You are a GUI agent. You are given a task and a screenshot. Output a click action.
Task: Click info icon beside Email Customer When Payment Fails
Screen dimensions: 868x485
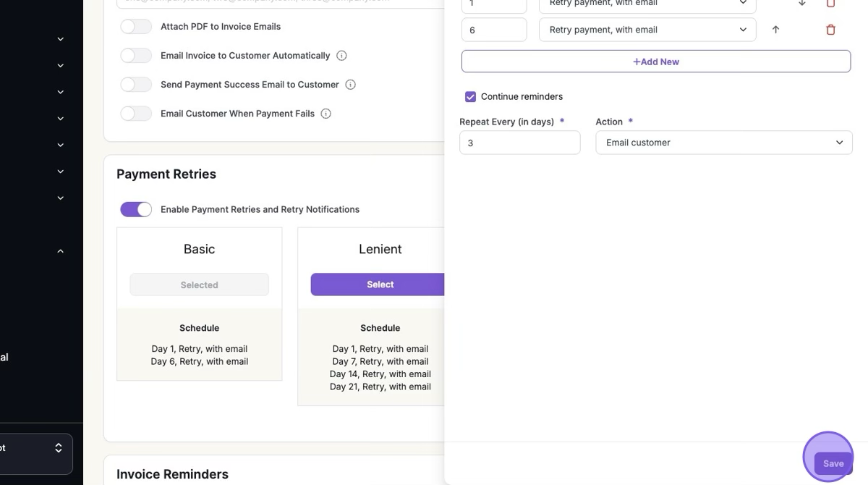(326, 114)
